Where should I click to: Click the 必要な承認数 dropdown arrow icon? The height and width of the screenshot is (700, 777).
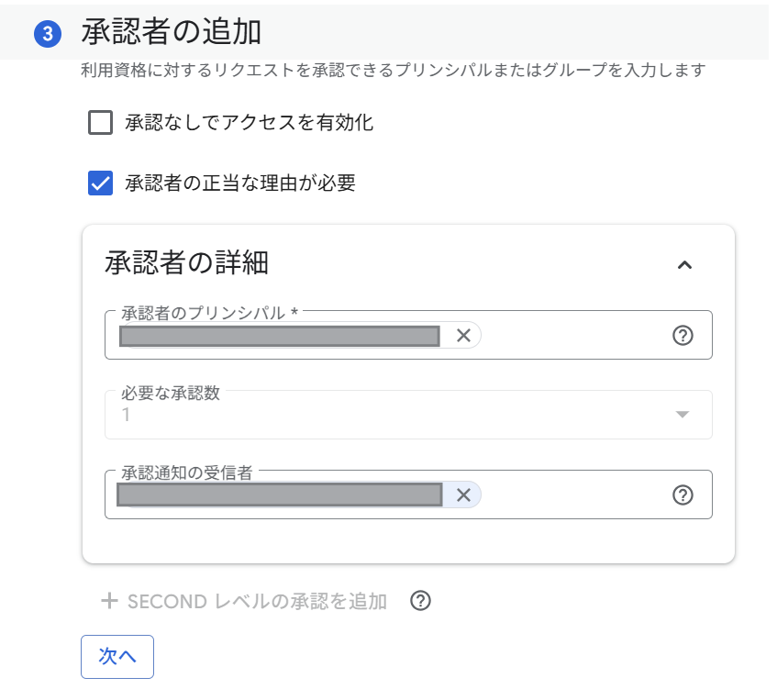681,415
